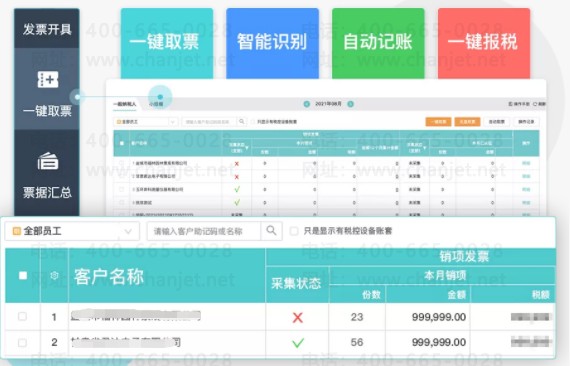Viewport: 570px width, 366px height.
Task: Open the 全部员工 dropdown
Action: coord(72,231)
